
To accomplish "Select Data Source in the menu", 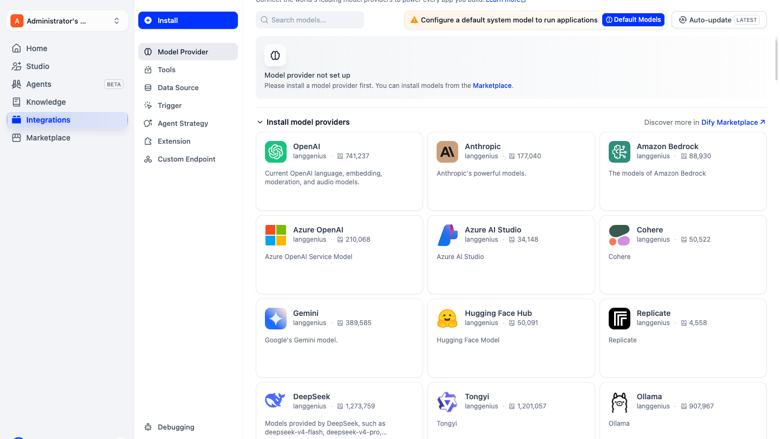I will click(188, 88).
